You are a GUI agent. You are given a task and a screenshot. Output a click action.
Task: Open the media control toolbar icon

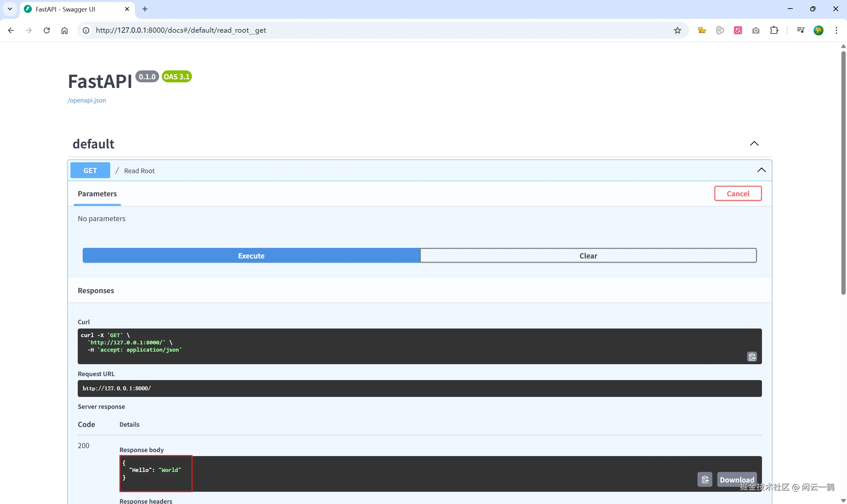pyautogui.click(x=800, y=30)
